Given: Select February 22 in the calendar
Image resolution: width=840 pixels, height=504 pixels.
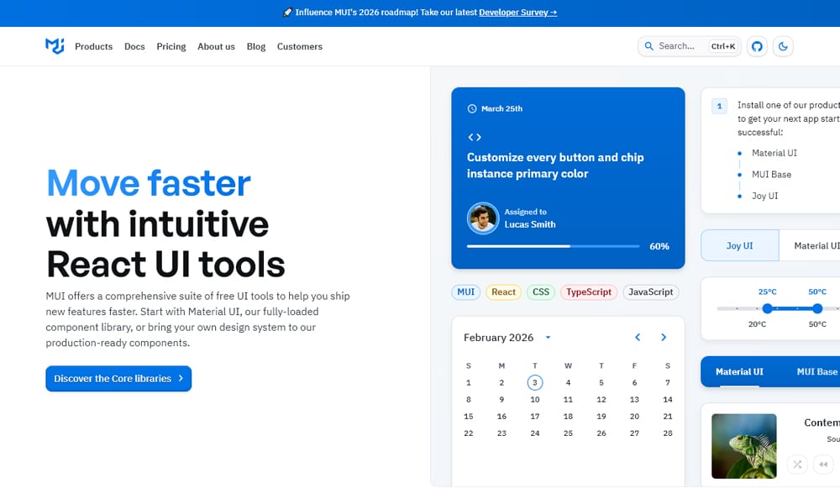Looking at the screenshot, I should tap(468, 433).
